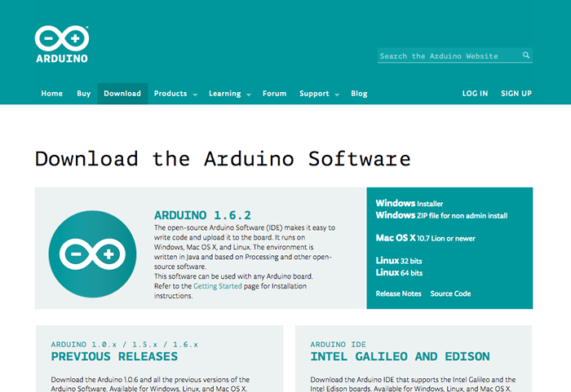Download Windows ZIP file for non admin install

pos(441,215)
